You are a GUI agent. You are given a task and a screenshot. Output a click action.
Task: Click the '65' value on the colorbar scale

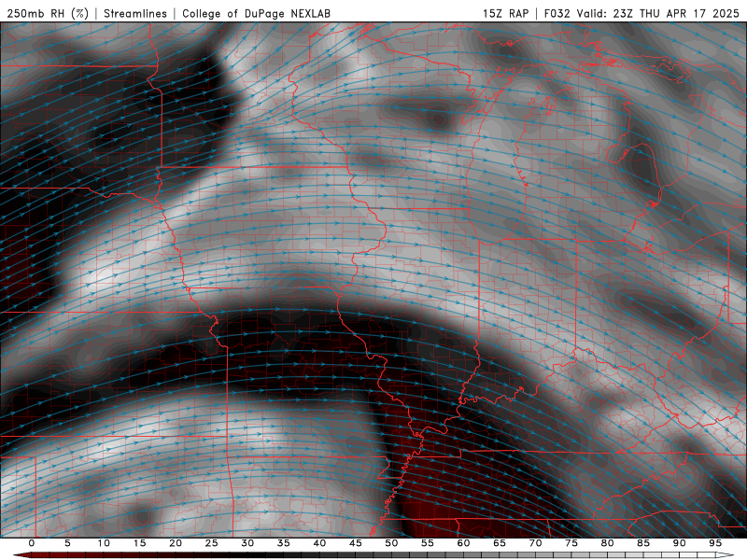click(x=500, y=543)
